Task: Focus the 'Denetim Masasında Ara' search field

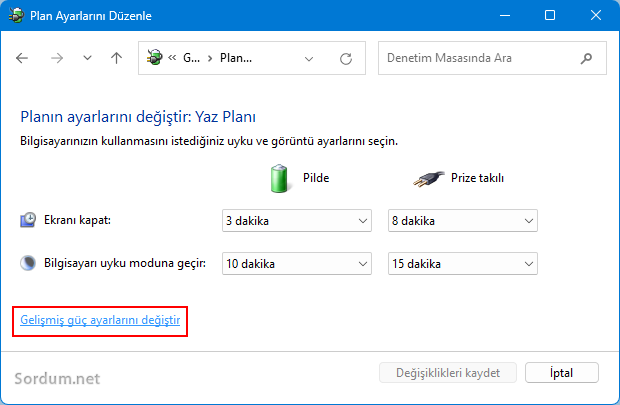Action: (492, 58)
